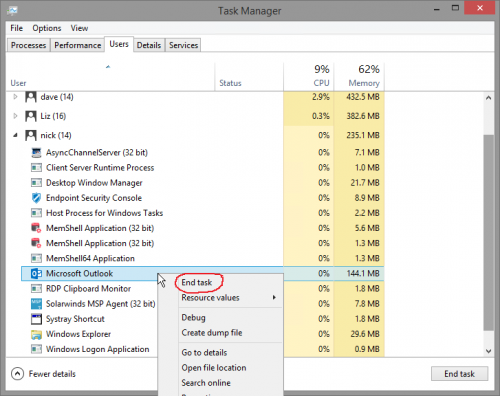Click the Desktop Window Manager icon

(36, 183)
